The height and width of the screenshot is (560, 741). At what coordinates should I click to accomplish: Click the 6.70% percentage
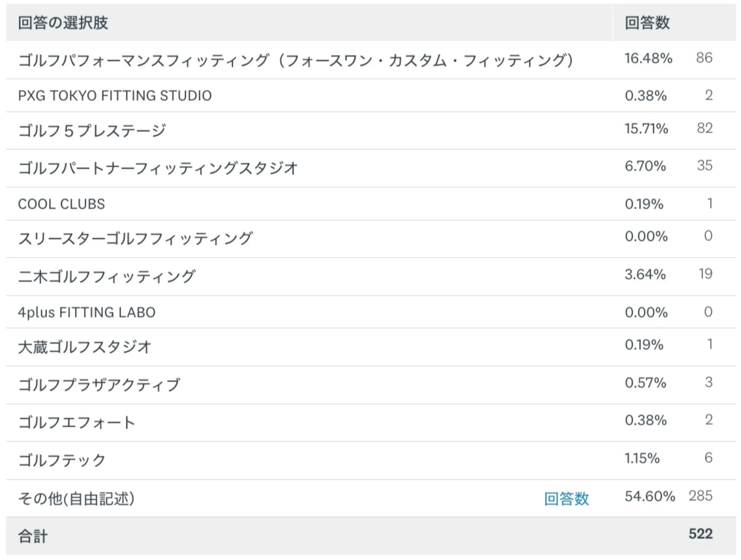pyautogui.click(x=645, y=166)
